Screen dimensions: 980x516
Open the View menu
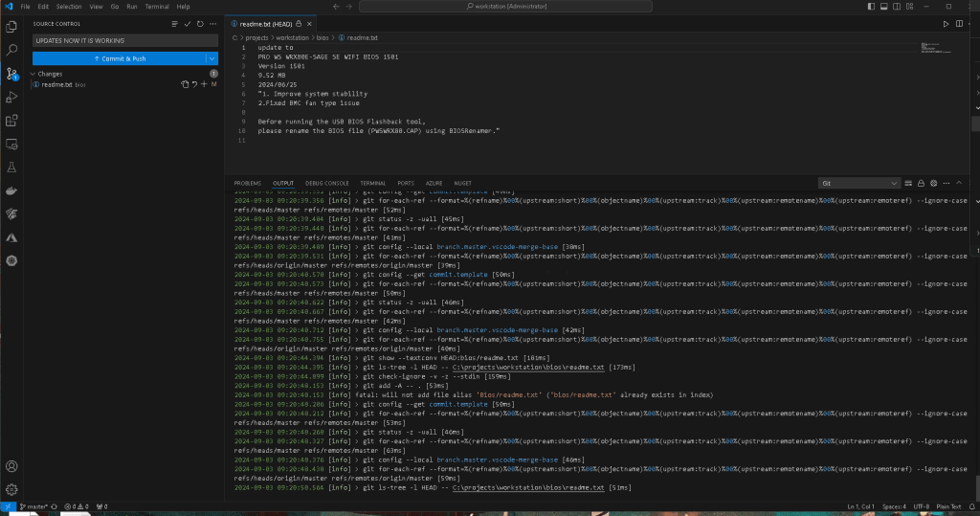click(x=96, y=7)
